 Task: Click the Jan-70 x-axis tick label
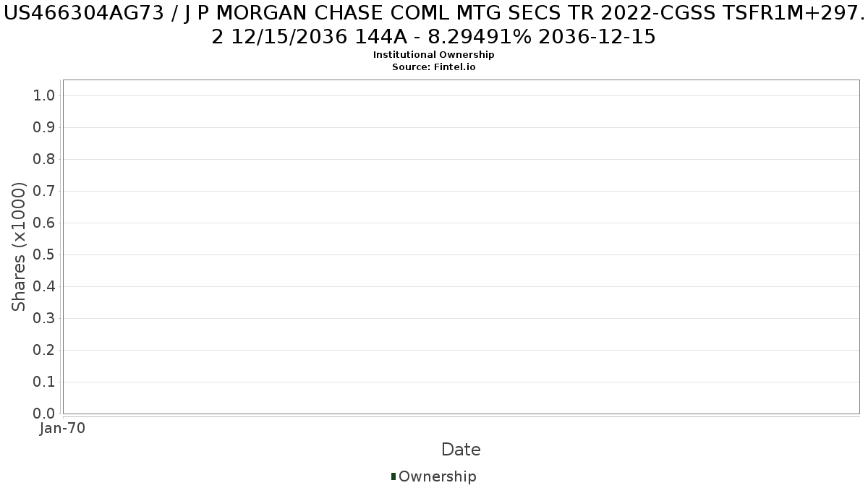[x=63, y=428]
